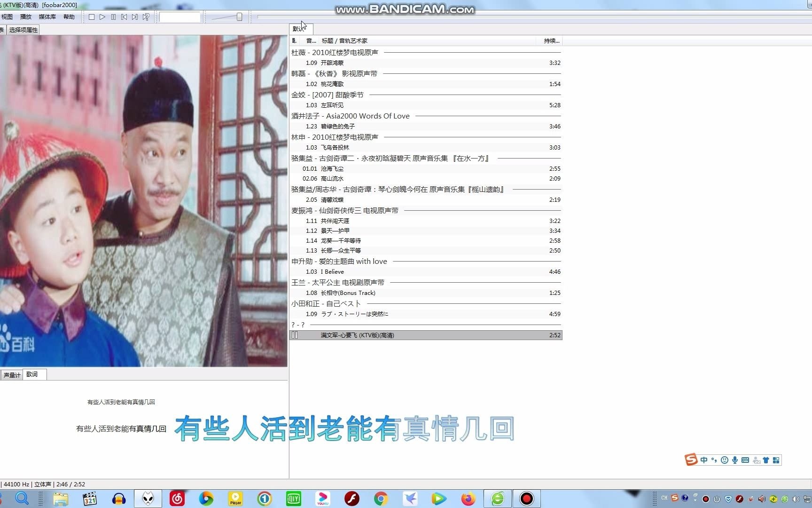Viewport: 812px width, 508px height.
Task: Play a random track
Action: pyautogui.click(x=146, y=17)
